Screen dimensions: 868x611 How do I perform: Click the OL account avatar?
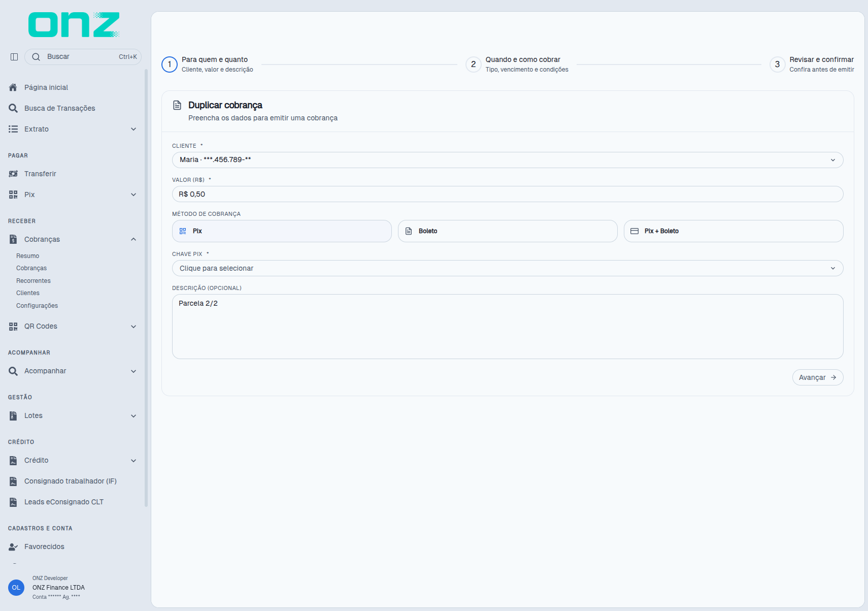pyautogui.click(x=16, y=588)
